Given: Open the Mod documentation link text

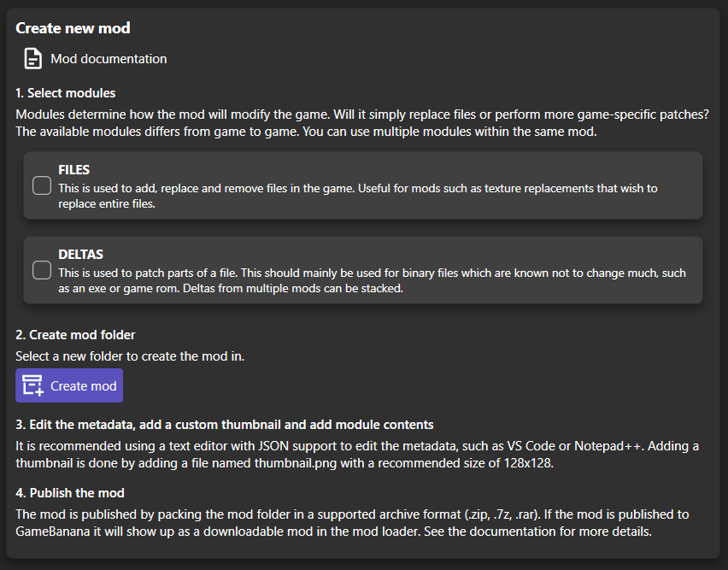Looking at the screenshot, I should click(109, 59).
